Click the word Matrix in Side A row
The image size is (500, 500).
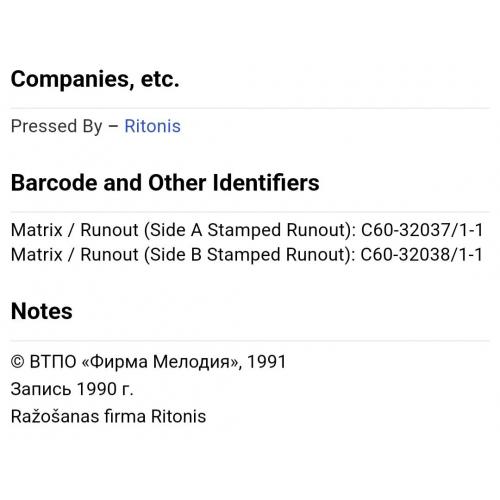click(x=37, y=230)
